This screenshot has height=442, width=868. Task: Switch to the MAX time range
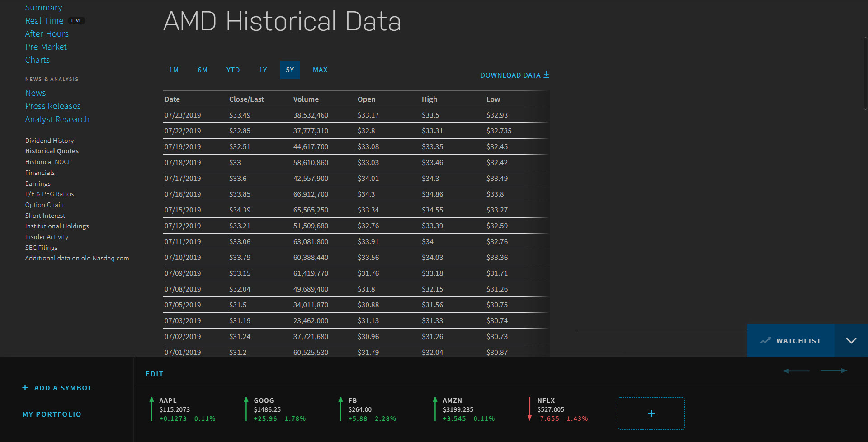[x=320, y=70]
